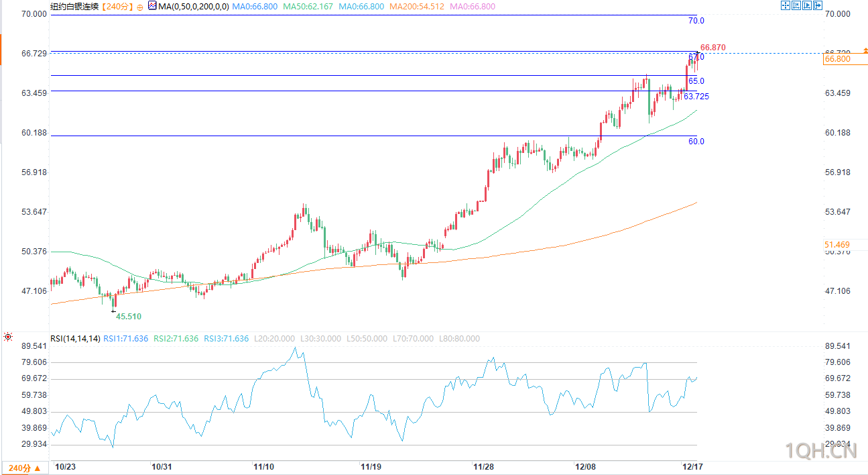Click the orange crosshair circle icon beside 240分

coord(140,7)
